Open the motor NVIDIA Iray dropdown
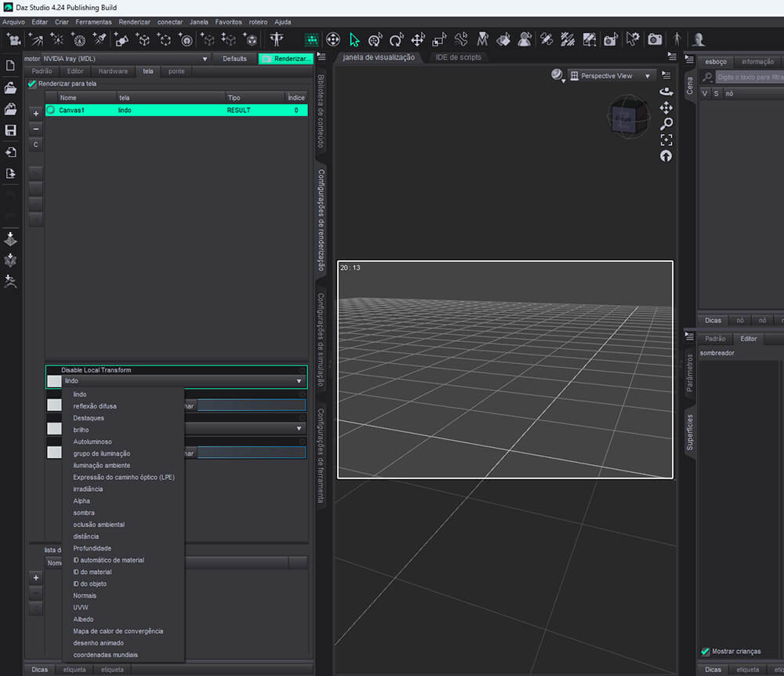Viewport: 784px width, 676px height. pyautogui.click(x=125, y=59)
